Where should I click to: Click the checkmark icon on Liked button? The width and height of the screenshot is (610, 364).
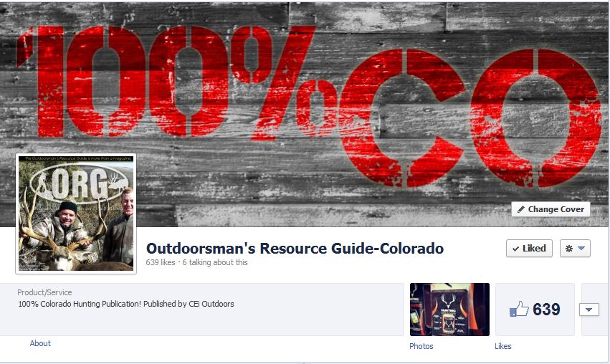pos(515,249)
